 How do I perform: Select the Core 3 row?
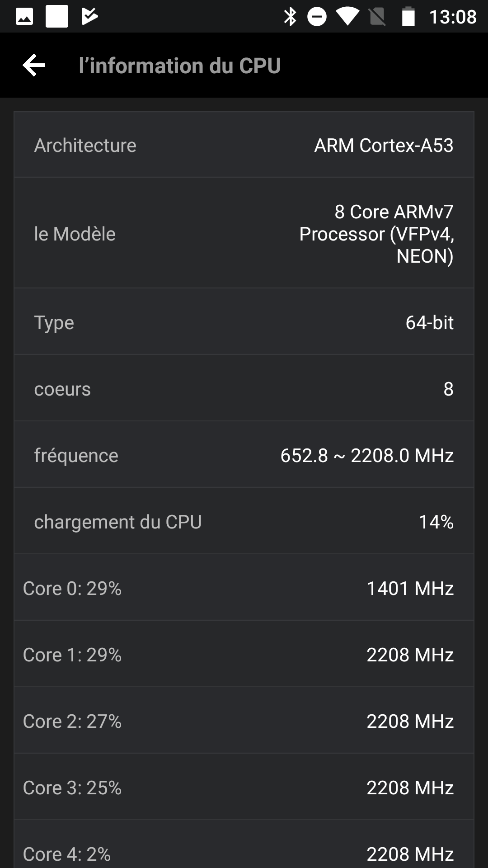tap(244, 788)
